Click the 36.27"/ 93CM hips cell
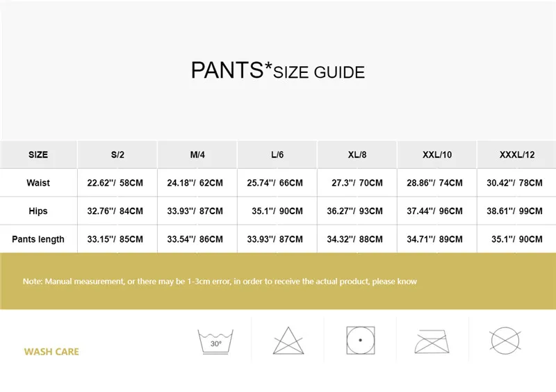Image resolution: width=556 pixels, height=392 pixels. pos(354,211)
